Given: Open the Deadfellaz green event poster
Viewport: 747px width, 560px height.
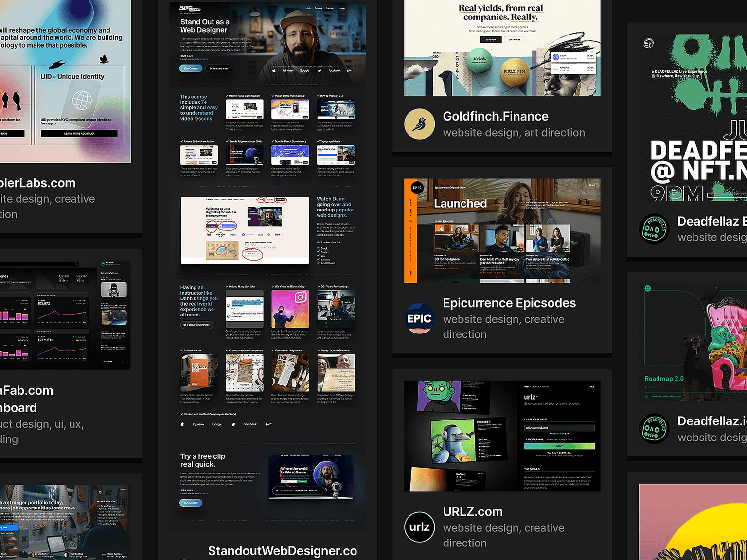Looking at the screenshot, I should (693, 118).
